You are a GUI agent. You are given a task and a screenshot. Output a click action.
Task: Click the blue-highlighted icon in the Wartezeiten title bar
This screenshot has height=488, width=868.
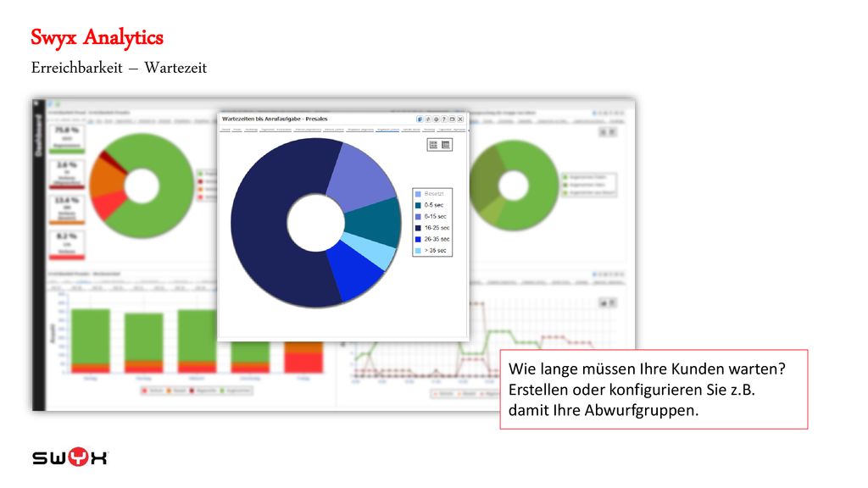[x=420, y=119]
